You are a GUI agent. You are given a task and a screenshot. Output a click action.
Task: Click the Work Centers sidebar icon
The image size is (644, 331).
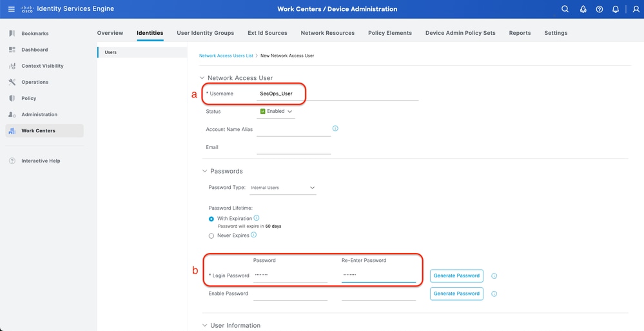click(x=12, y=131)
